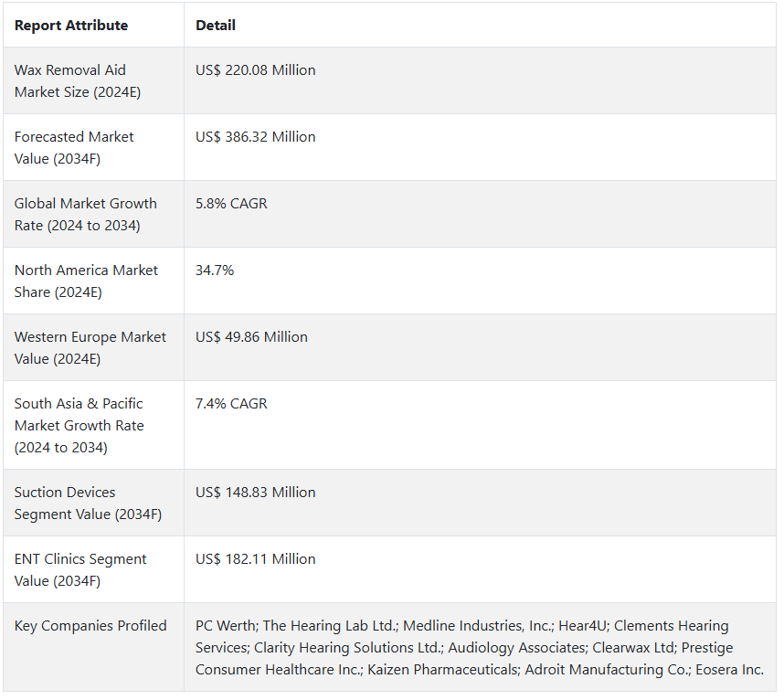Click the 7.4% CAGR value

[x=231, y=404]
